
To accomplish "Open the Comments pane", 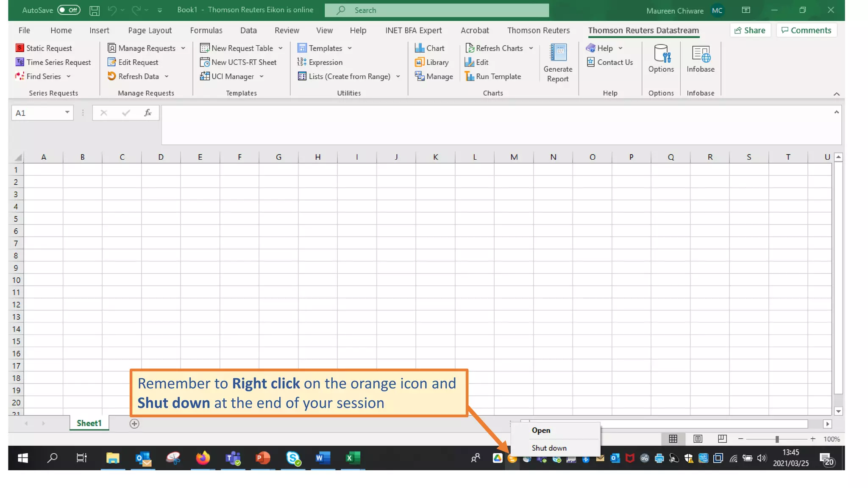I will 806,30.
